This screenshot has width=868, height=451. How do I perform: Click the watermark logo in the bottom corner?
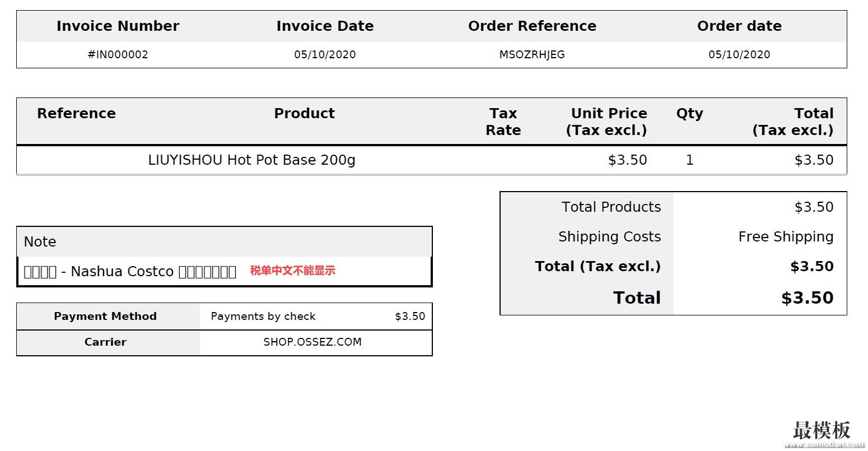pos(821,431)
